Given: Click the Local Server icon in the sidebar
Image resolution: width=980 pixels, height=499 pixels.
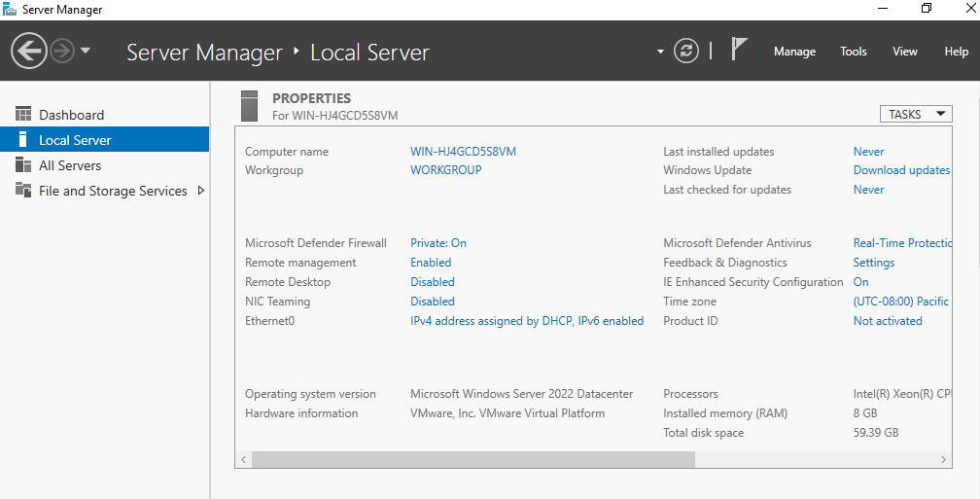Looking at the screenshot, I should (23, 139).
